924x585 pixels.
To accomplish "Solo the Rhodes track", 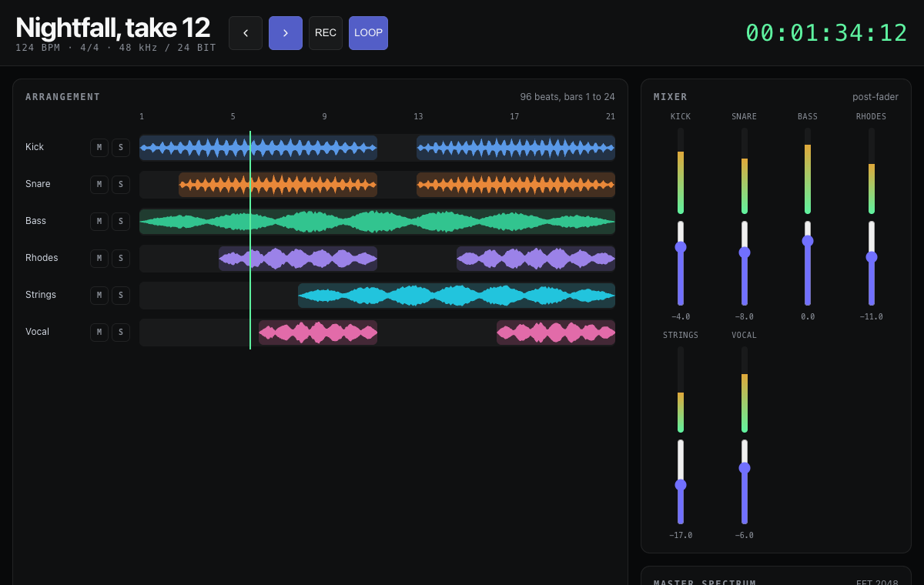I will 121,259.
